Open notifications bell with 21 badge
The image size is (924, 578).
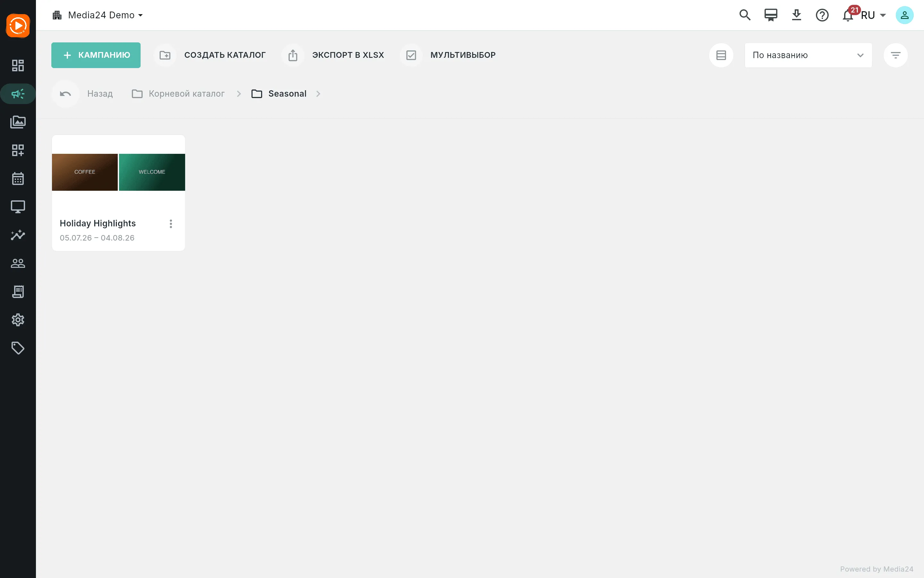(848, 15)
